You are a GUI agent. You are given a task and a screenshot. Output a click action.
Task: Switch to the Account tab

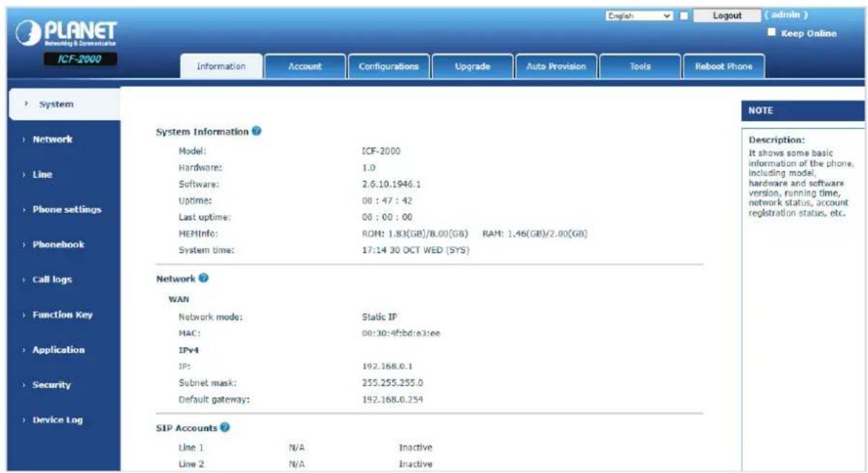[x=305, y=66]
